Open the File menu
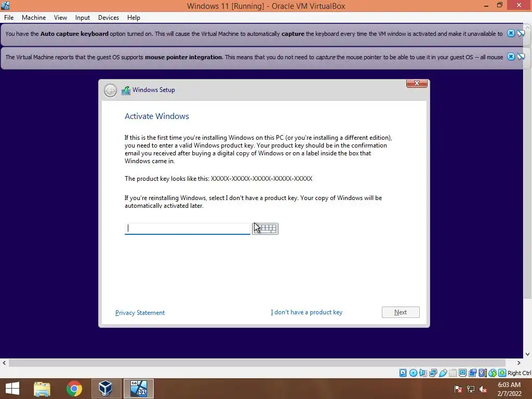 [x=9, y=18]
